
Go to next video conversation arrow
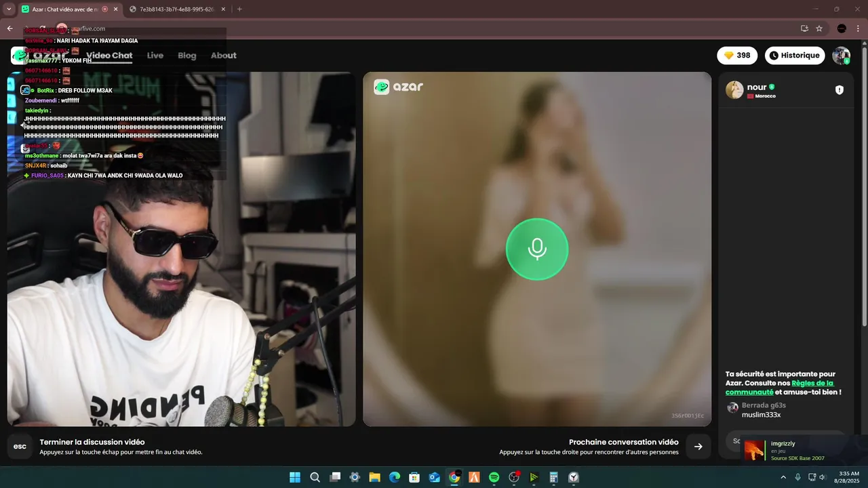click(698, 447)
